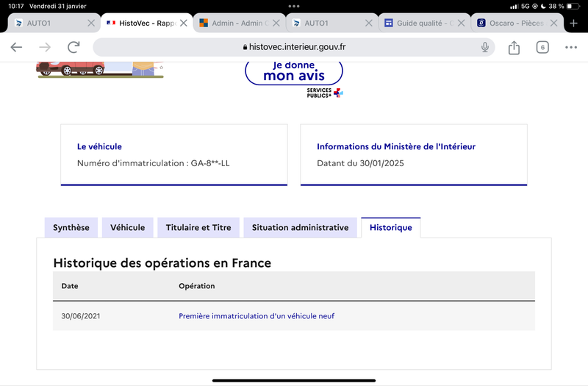Viewport: 588px width, 386px height.
Task: Select the Titulaire et Titre tab
Action: [x=198, y=228]
